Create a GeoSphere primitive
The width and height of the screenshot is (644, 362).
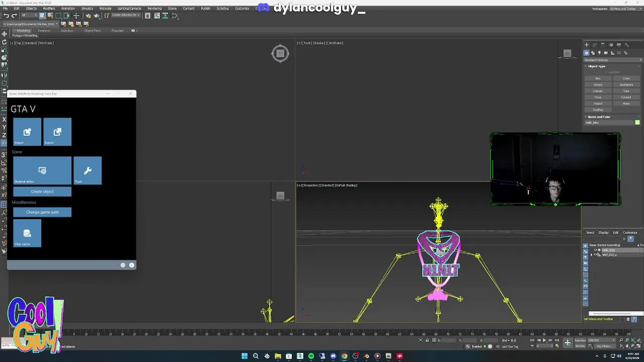tap(626, 84)
